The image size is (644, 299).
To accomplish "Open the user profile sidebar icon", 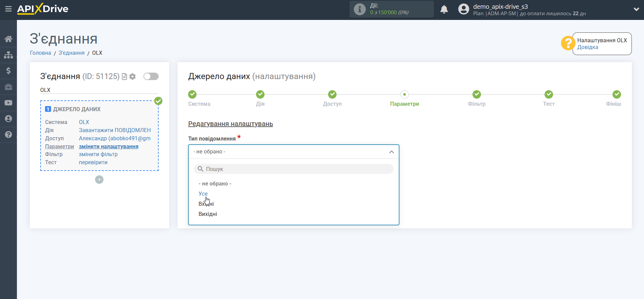I will [x=8, y=119].
